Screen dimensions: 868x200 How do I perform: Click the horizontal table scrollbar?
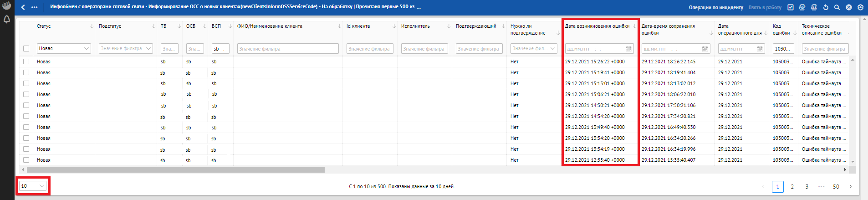tap(175, 170)
